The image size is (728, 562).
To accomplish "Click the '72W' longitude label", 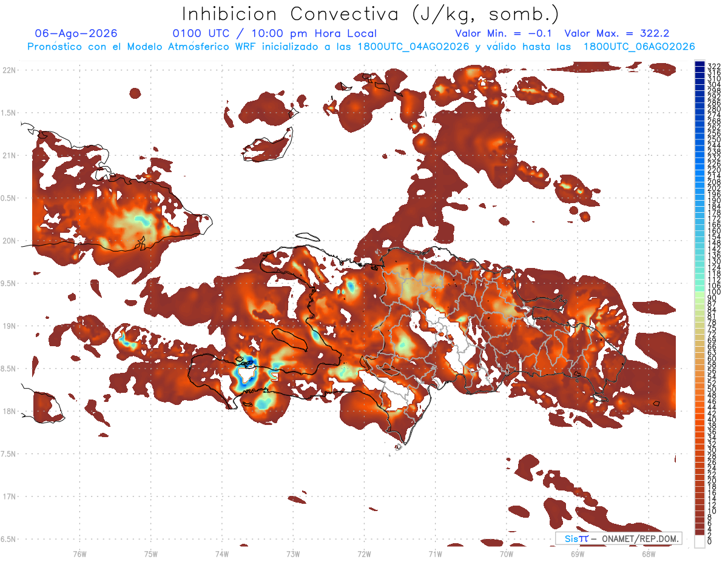I will [x=364, y=553].
